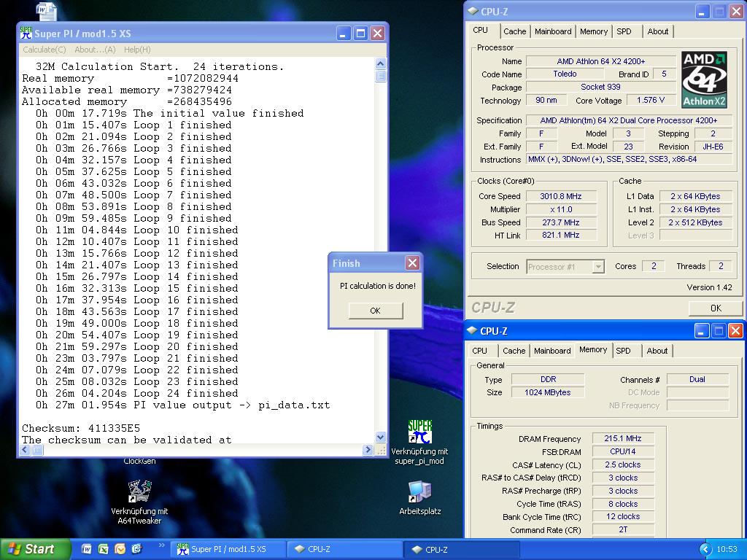Click the DRAM Frequency value 215.1 MHz
Screen dimensions: 747x560
click(x=623, y=438)
